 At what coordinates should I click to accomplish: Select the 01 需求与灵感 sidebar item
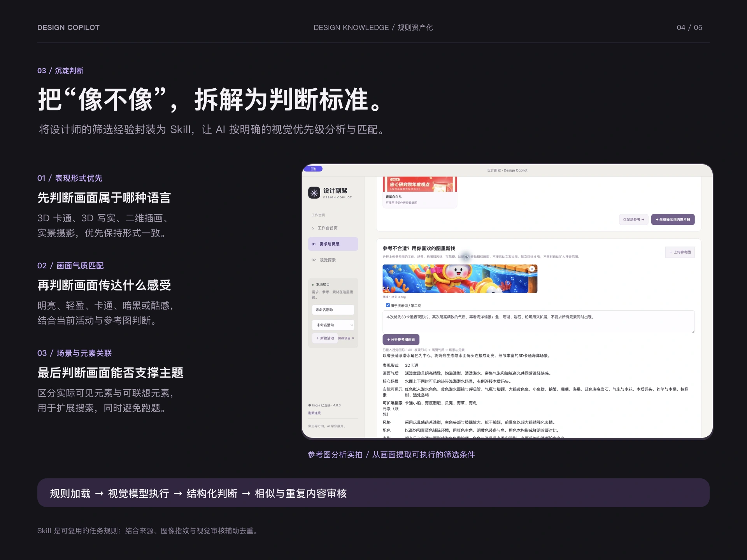[333, 244]
